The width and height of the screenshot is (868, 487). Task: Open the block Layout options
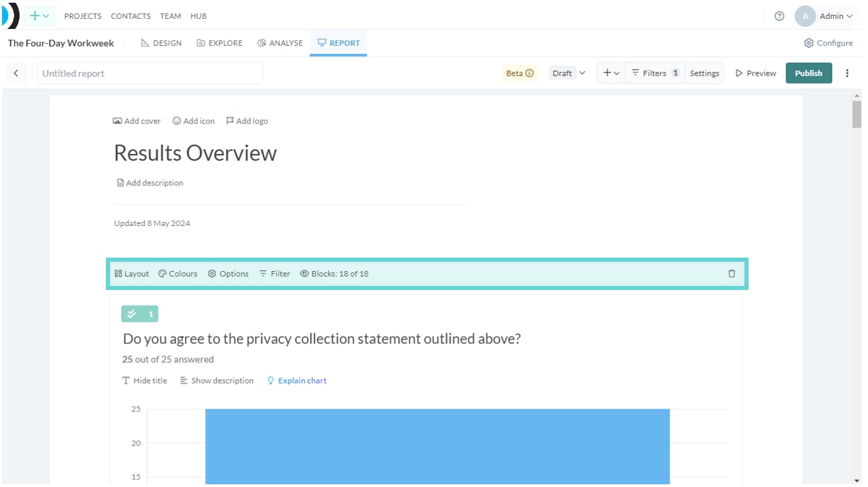[x=132, y=274]
